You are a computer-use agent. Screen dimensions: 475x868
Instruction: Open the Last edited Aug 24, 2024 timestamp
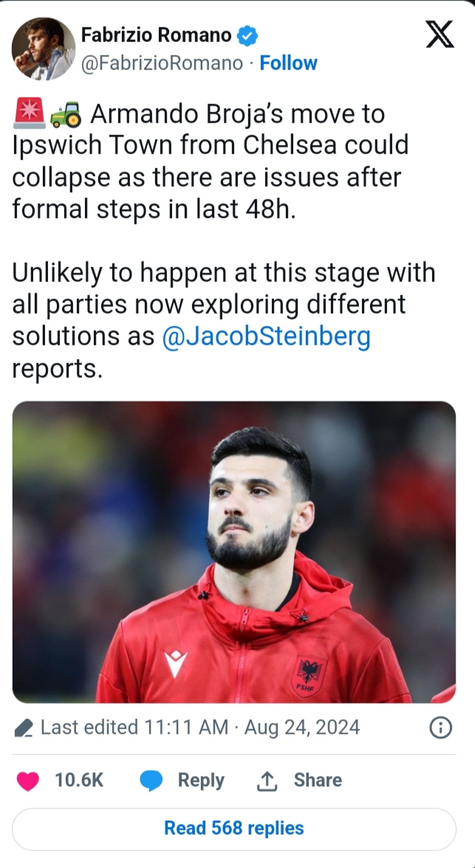pyautogui.click(x=200, y=728)
